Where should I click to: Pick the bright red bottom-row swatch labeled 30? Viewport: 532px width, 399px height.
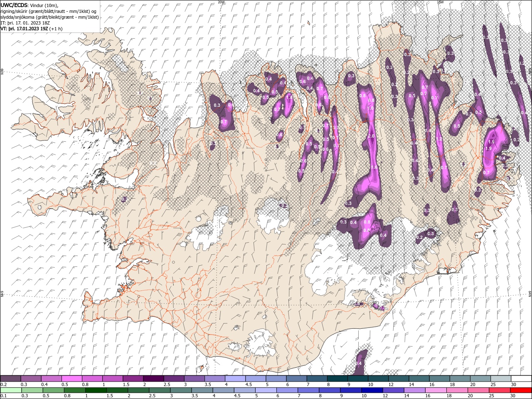(522, 390)
